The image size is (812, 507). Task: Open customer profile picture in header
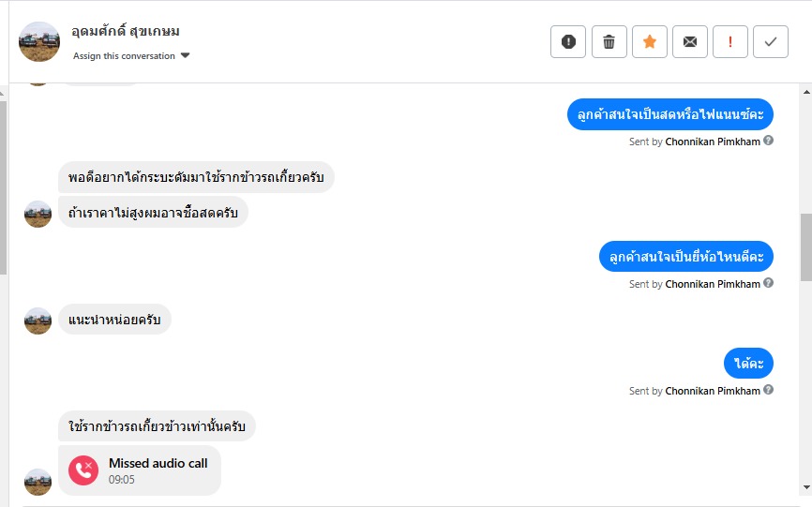[39, 41]
